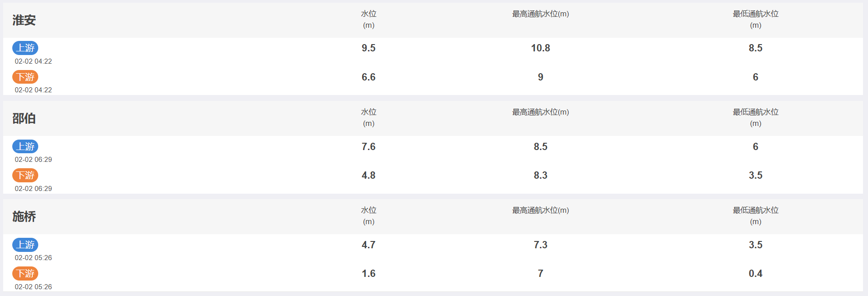Click the 最低通航水位 header in 邵伯 section
Screen dimensions: 868x296
pyautogui.click(x=756, y=112)
